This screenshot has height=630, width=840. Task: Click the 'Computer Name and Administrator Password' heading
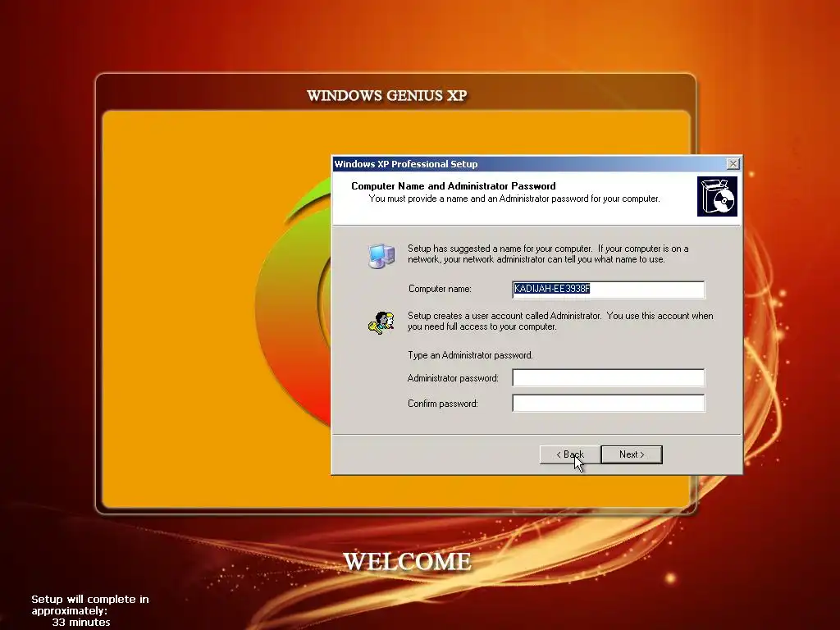(x=453, y=186)
